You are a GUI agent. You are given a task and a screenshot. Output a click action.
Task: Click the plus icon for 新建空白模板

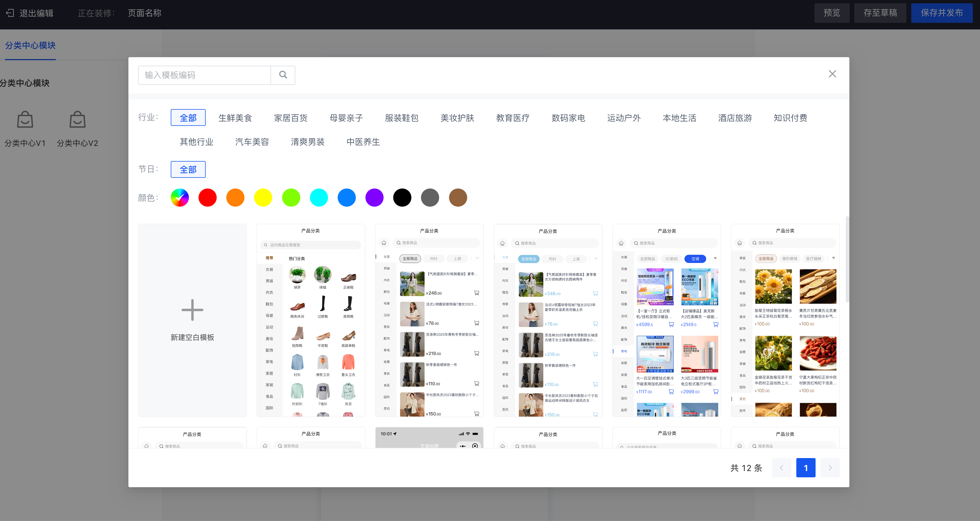[192, 310]
